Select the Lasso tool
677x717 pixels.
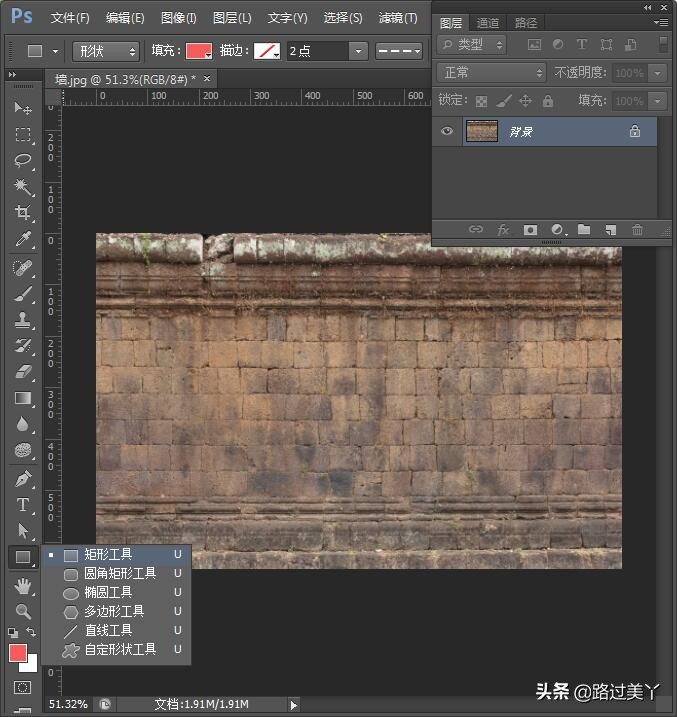23,160
